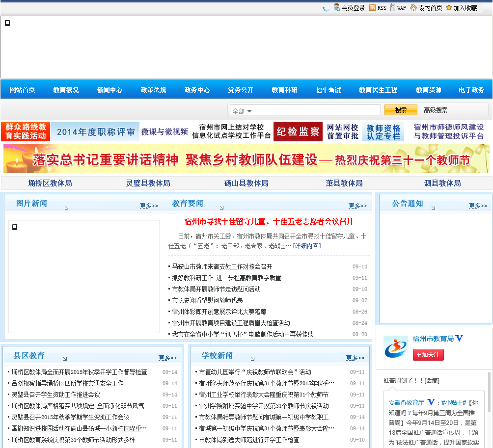Viewport: 493px width, 448px height.
Task: Click the 网站网校前置审批 banner
Action: [342, 132]
